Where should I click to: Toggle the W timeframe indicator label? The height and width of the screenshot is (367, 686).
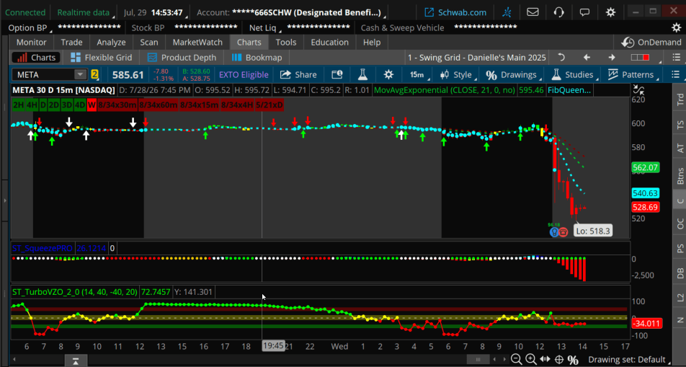tap(91, 105)
